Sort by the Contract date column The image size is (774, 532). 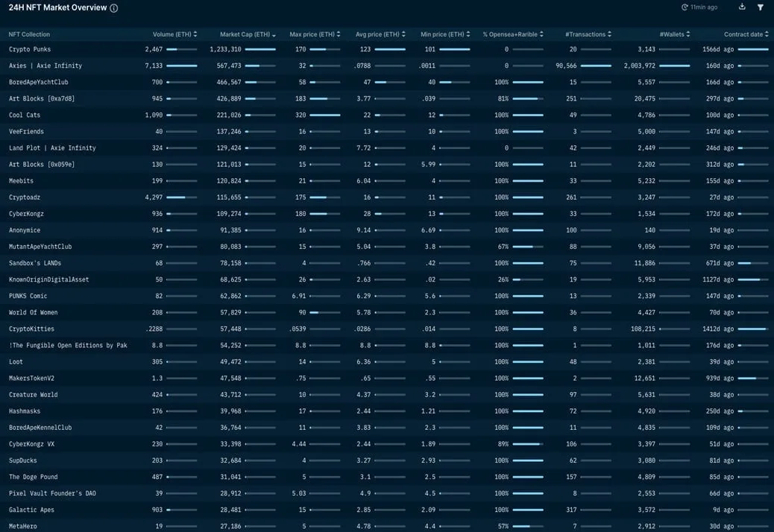746,34
